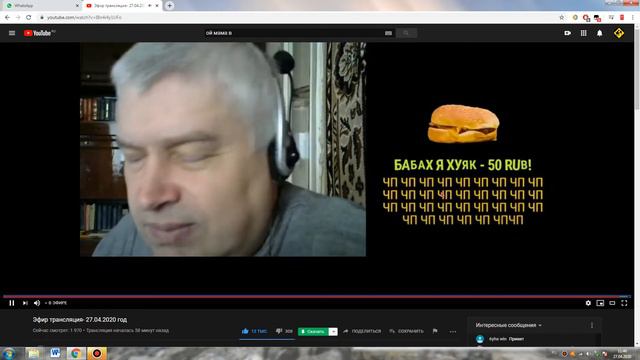
Task: Click the green 'Скачать' download button
Action: coord(313,331)
